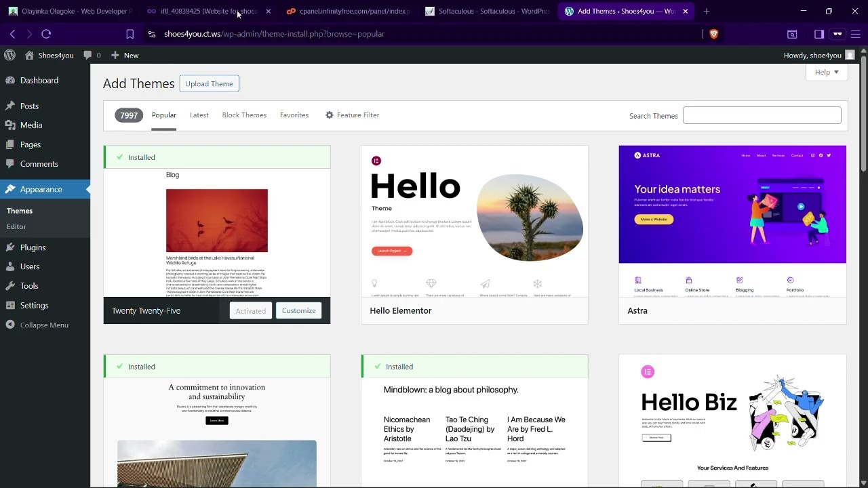Switch to the Softaculous WordPress tab
The height and width of the screenshot is (488, 868).
488,11
